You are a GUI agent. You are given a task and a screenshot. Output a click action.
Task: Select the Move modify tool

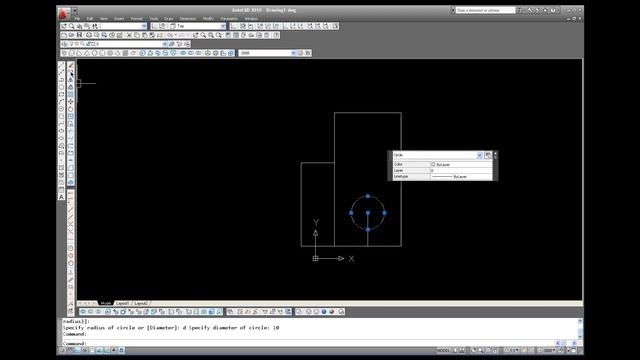(x=71, y=101)
